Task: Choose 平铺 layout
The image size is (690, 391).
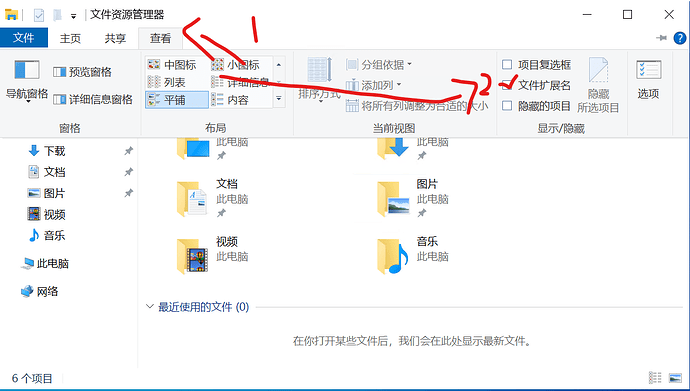Action: pyautogui.click(x=177, y=100)
